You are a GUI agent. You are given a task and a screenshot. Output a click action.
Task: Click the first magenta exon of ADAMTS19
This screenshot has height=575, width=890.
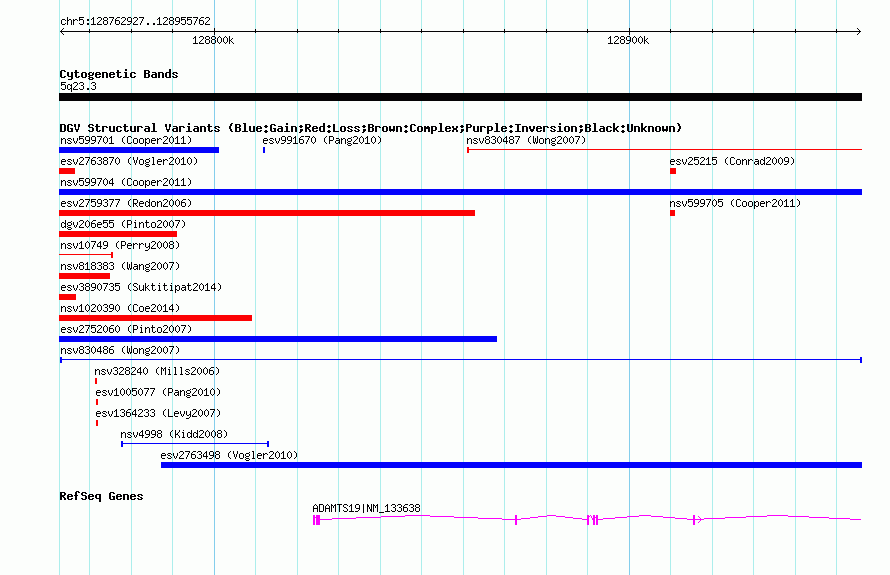(x=316, y=520)
